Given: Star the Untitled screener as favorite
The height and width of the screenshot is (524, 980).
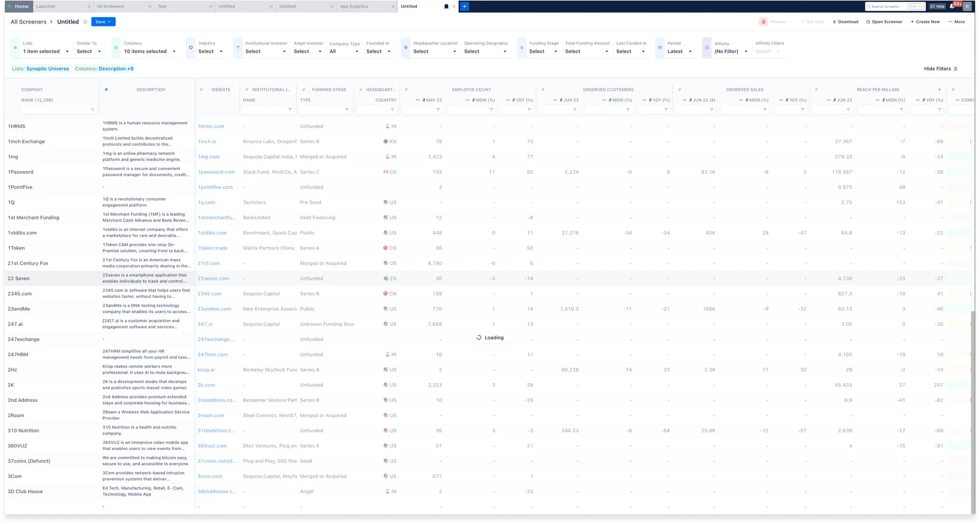Looking at the screenshot, I should (x=85, y=22).
